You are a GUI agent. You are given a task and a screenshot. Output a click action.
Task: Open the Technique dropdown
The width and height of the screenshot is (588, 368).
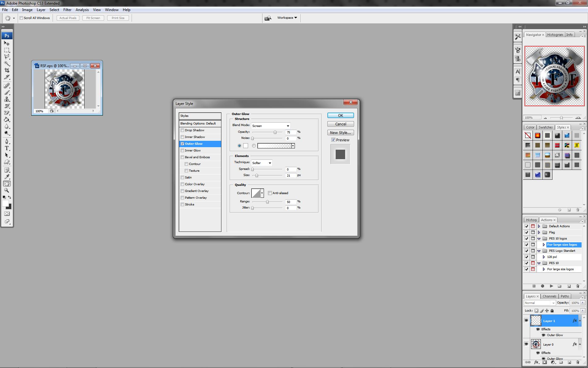[x=262, y=163]
